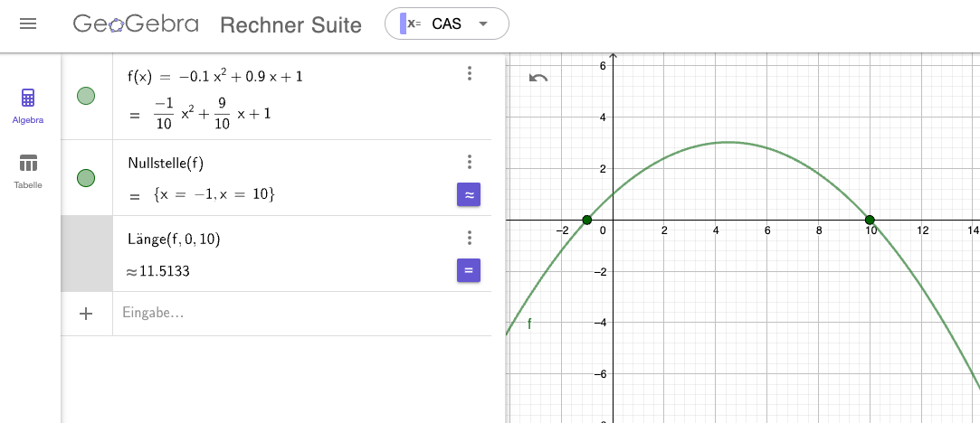Switch to the Tabelle view
The image size is (980, 423).
tap(28, 171)
